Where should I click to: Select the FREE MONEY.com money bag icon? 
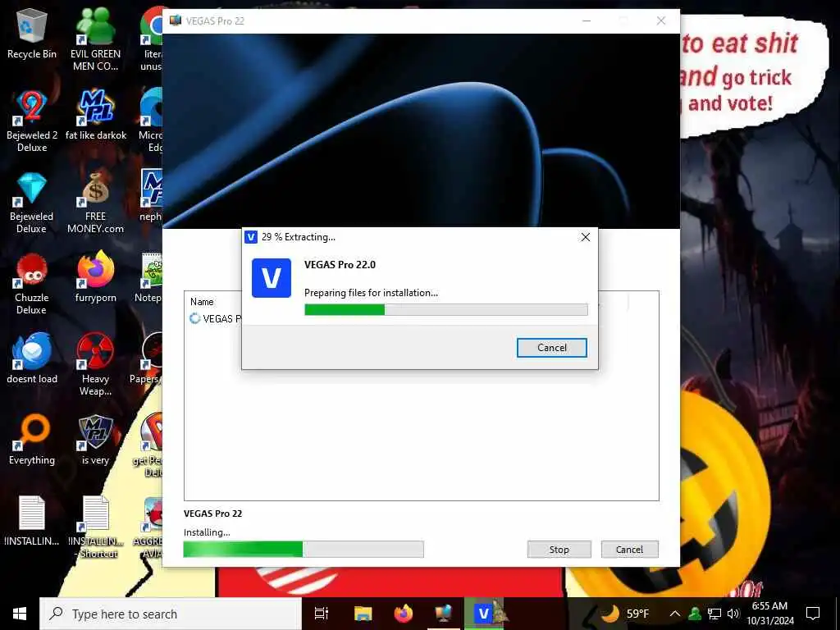95,203
